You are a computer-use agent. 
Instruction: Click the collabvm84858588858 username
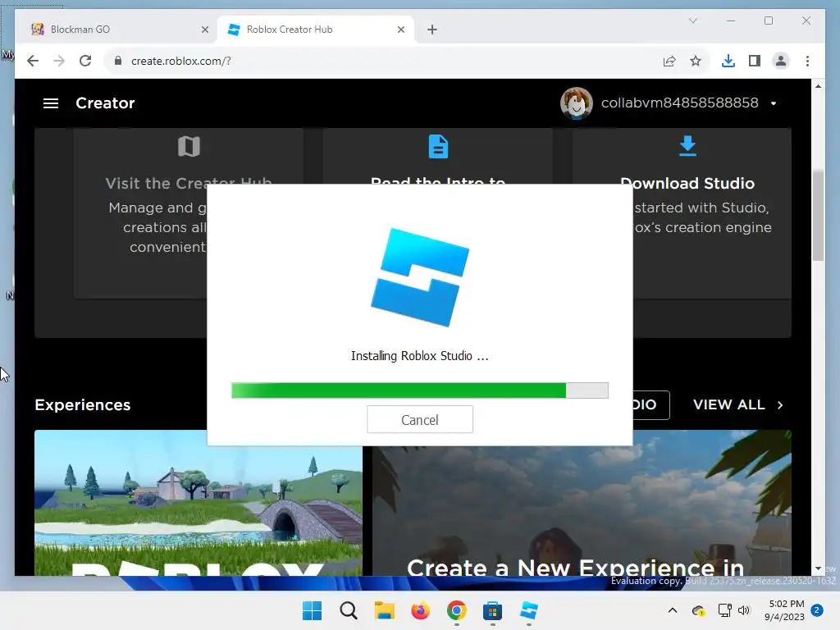679,103
